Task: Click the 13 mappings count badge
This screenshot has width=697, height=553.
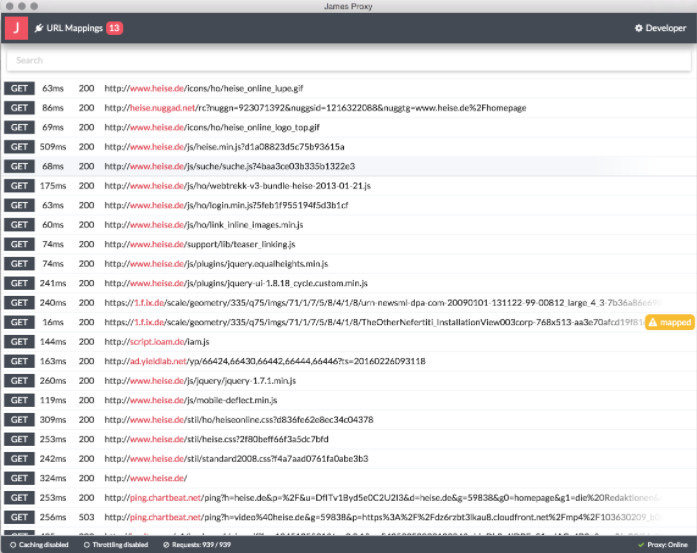Action: pos(114,28)
